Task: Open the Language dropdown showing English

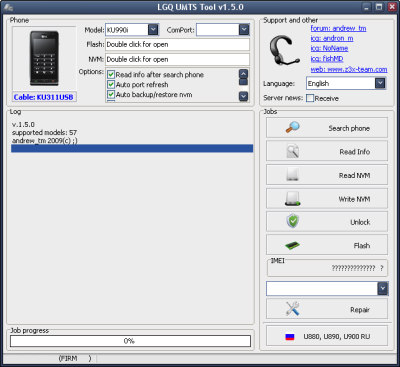Action: 380,83
